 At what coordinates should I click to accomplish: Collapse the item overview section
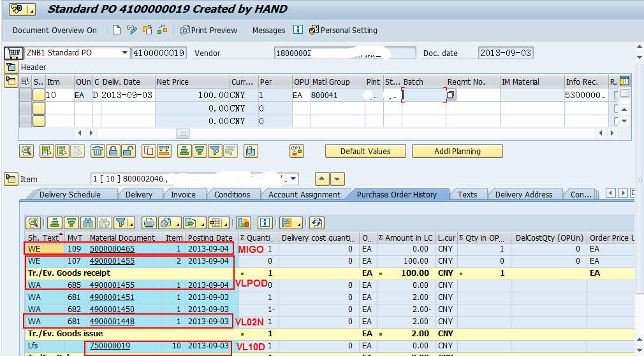(11, 81)
